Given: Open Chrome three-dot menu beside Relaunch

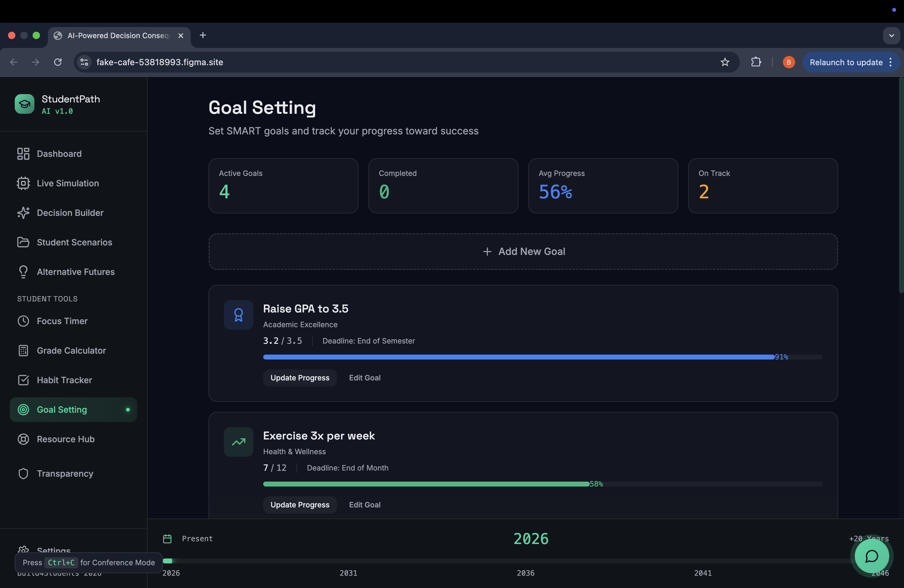Looking at the screenshot, I should tap(890, 62).
